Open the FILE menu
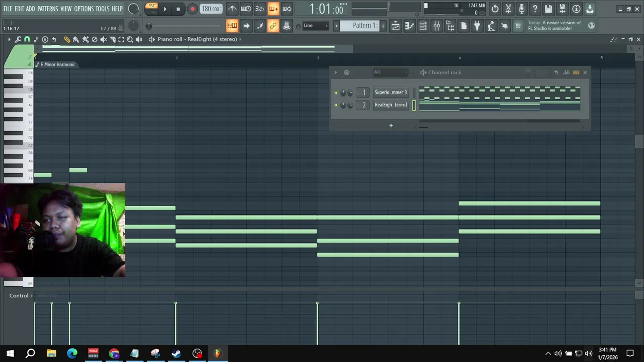The height and width of the screenshot is (362, 644). tap(8, 9)
